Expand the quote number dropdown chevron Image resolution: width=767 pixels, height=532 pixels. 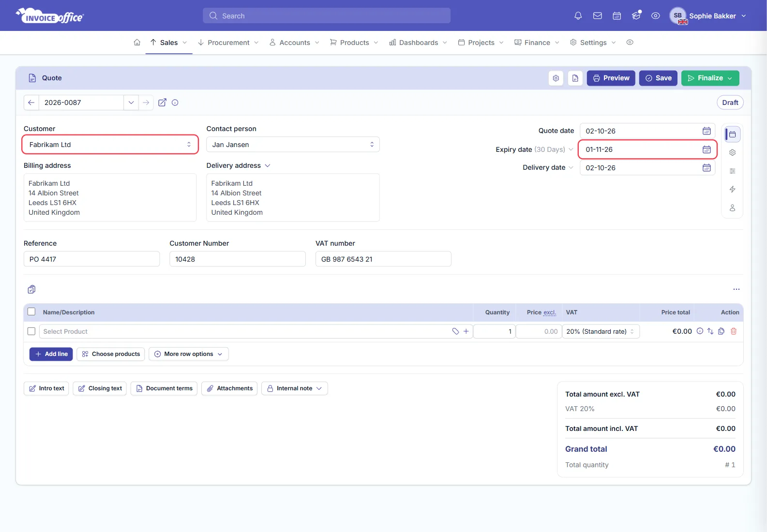point(131,103)
